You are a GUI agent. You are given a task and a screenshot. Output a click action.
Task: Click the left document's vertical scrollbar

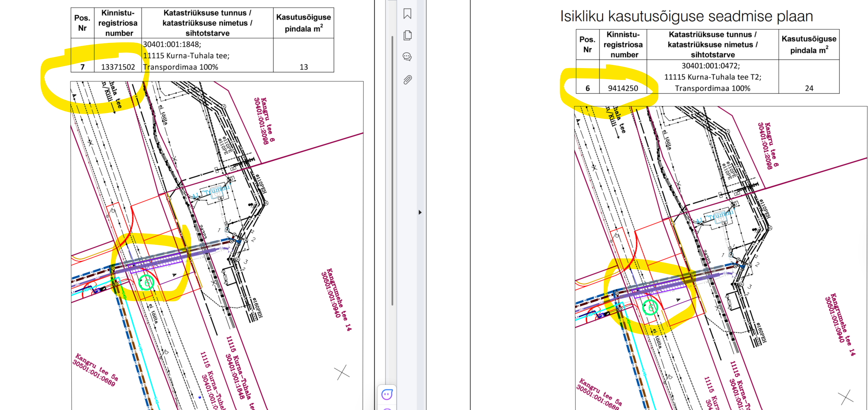392,169
